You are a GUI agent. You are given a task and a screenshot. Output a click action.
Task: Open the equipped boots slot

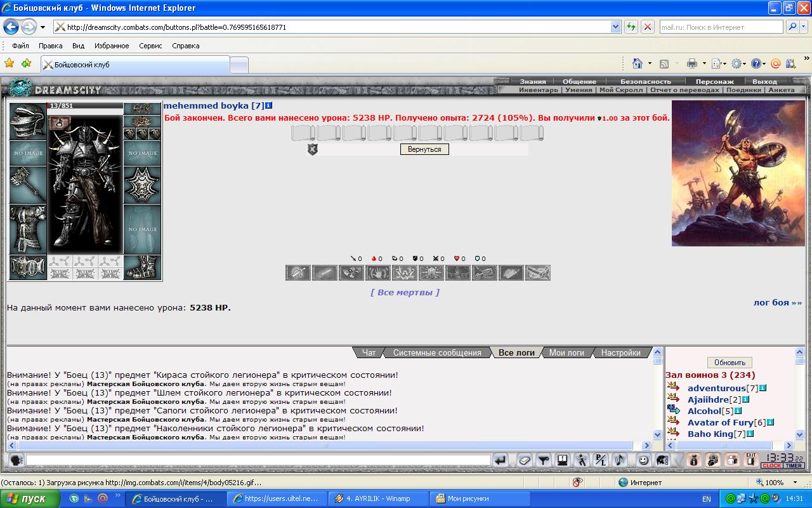tap(142, 267)
